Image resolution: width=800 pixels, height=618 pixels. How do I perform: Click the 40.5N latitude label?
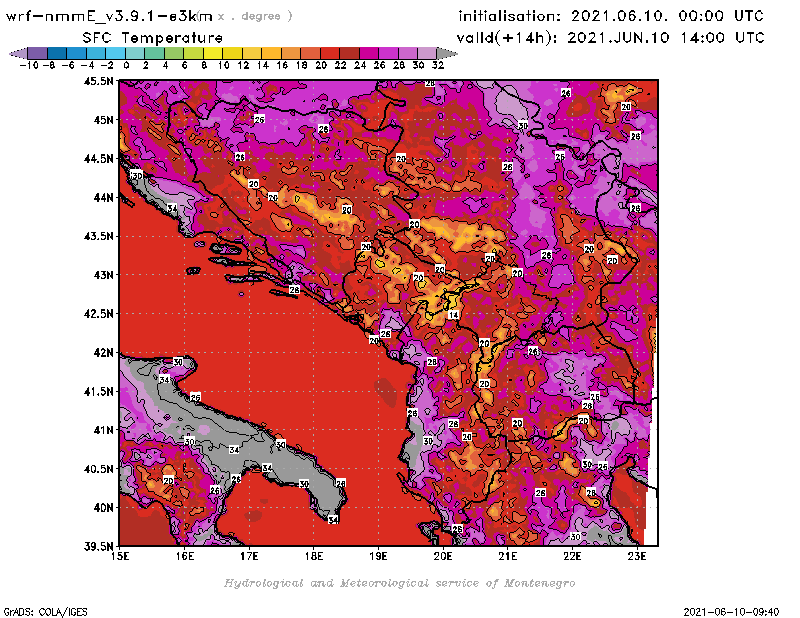[x=98, y=469]
